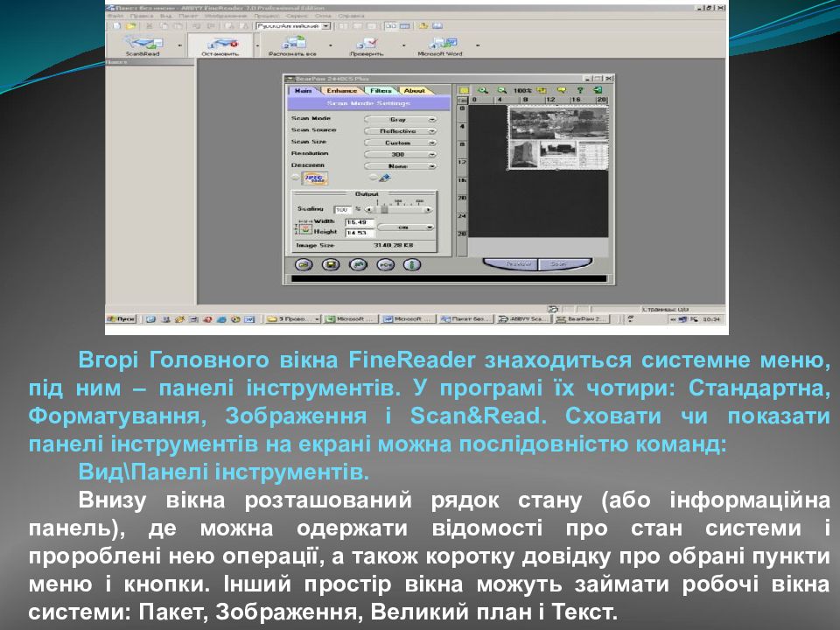This screenshot has width=840, height=630.
Task: Open the Scan Size dropdown showing Custom
Action: click(x=401, y=143)
